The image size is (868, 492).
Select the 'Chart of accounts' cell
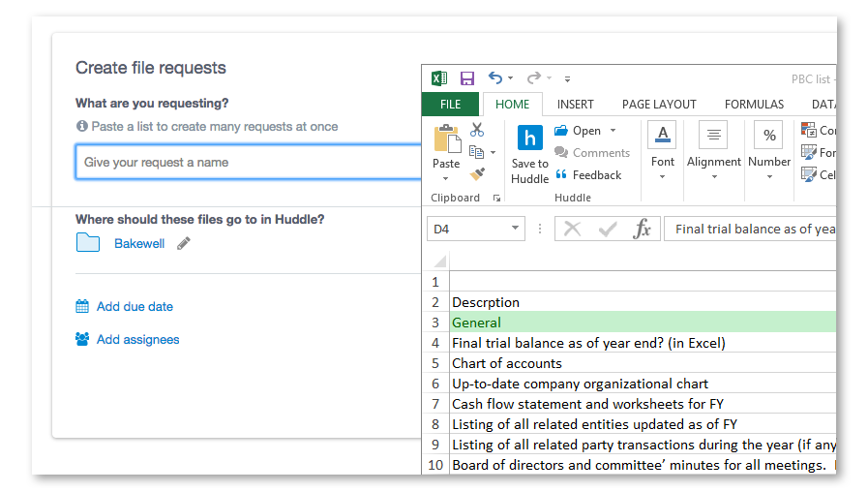point(643,363)
